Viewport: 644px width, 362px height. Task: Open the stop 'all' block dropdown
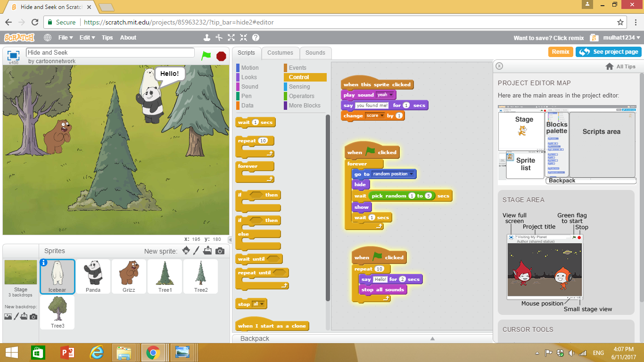pyautogui.click(x=259, y=304)
